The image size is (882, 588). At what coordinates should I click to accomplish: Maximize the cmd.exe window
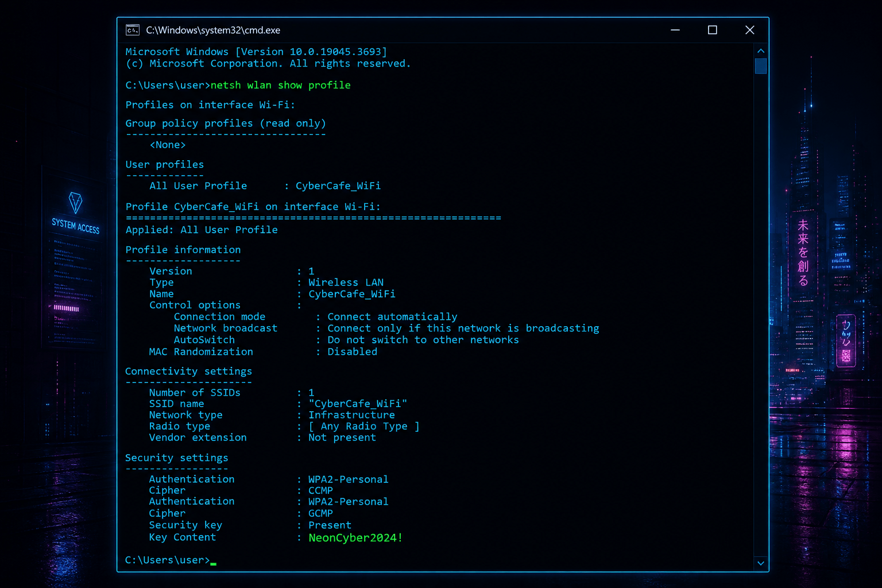(x=713, y=30)
